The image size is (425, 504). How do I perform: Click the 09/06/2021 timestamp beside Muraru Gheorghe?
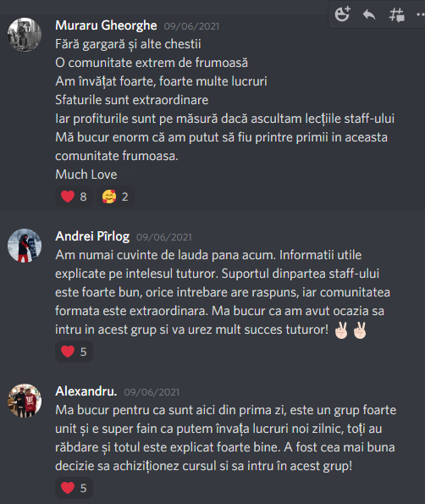coord(191,26)
